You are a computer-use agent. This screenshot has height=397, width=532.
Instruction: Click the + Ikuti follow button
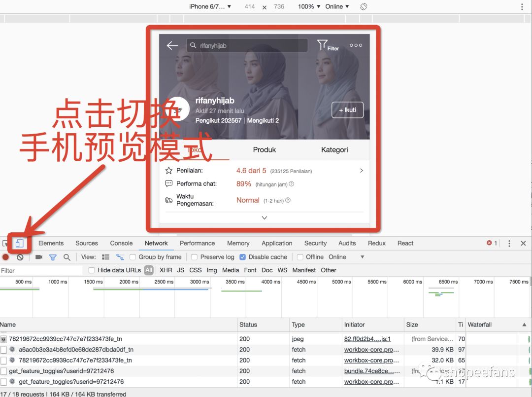(x=347, y=110)
